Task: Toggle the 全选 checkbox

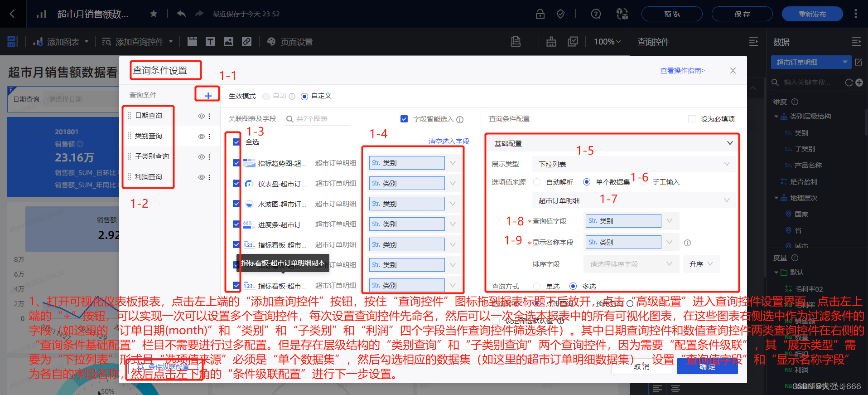Action: click(236, 142)
